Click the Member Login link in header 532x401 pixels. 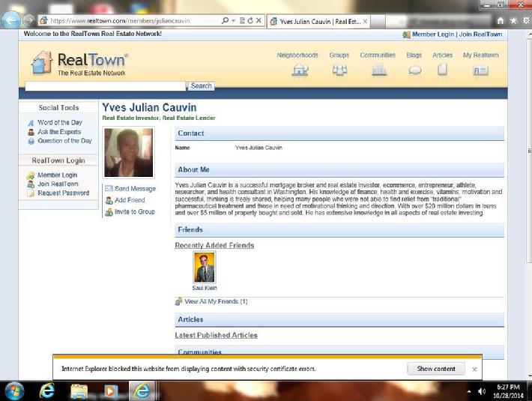tap(433, 34)
